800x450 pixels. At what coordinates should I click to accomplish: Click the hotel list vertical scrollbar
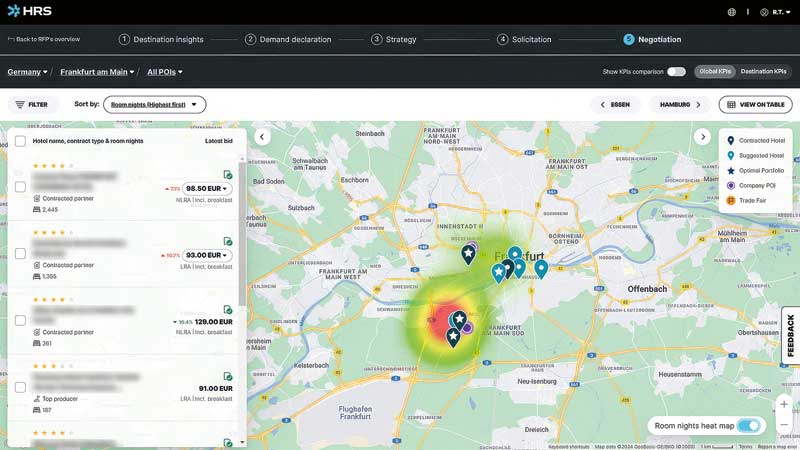tap(242, 235)
